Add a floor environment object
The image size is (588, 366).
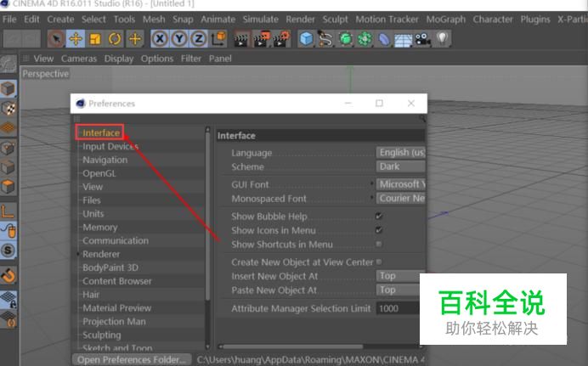403,39
